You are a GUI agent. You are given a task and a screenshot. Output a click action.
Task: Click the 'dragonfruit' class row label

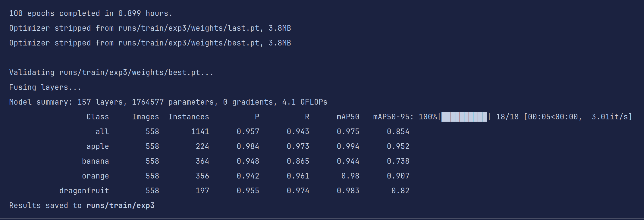pos(84,191)
